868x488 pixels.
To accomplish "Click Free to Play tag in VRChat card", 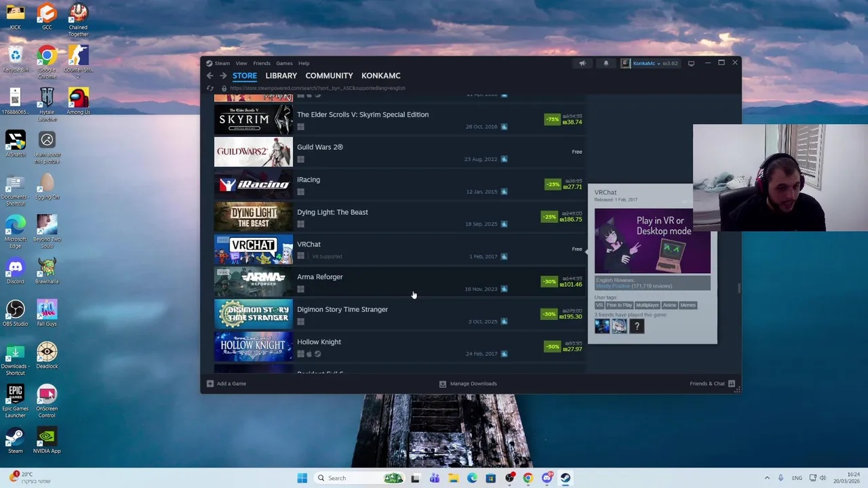I will [618, 305].
